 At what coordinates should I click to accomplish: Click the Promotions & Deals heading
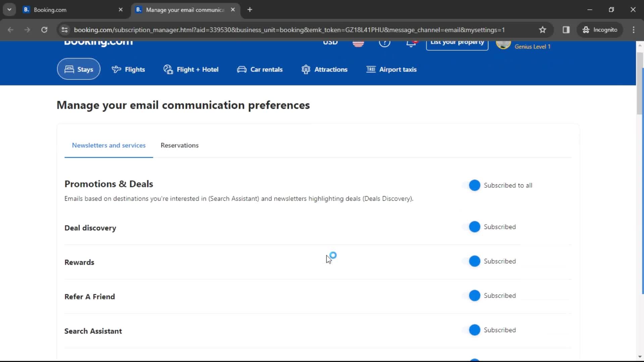tap(109, 184)
